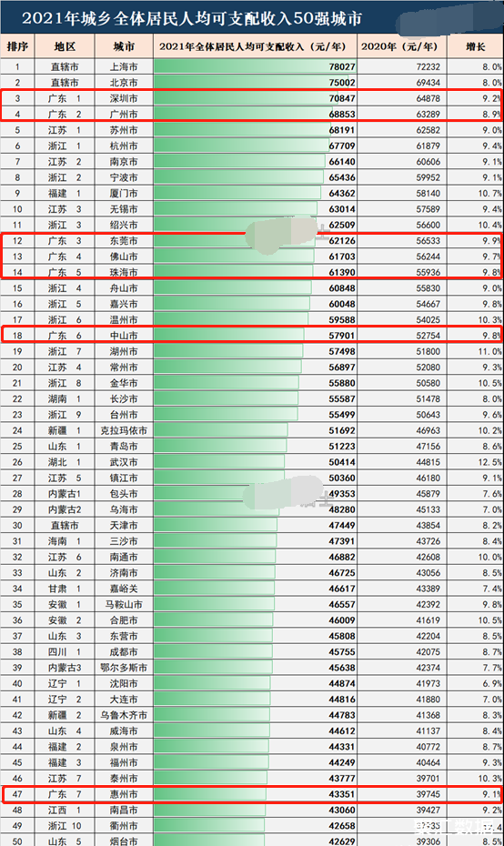This screenshot has width=504, height=846.
Task: Click the 排序 column header
Action: [17, 46]
